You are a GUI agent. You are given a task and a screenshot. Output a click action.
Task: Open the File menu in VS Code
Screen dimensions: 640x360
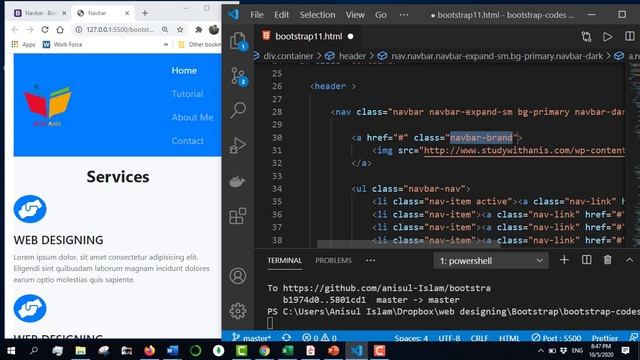[257, 15]
